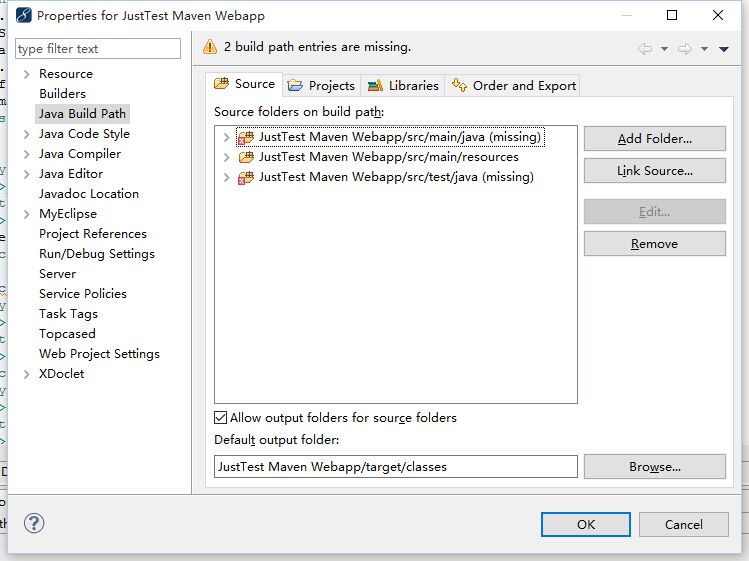Expand the Java Code Style node

coord(27,134)
